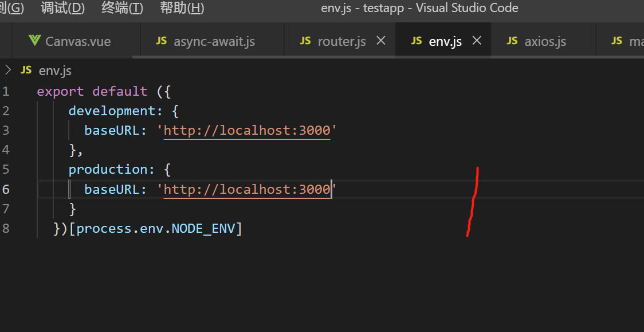
Task: Switch to the router.js tab
Action: coord(340,41)
